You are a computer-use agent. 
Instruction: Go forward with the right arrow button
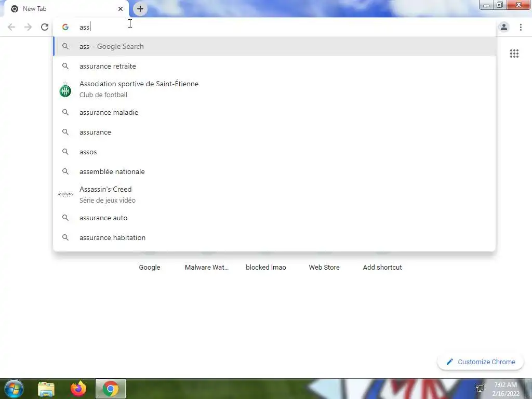(x=28, y=27)
